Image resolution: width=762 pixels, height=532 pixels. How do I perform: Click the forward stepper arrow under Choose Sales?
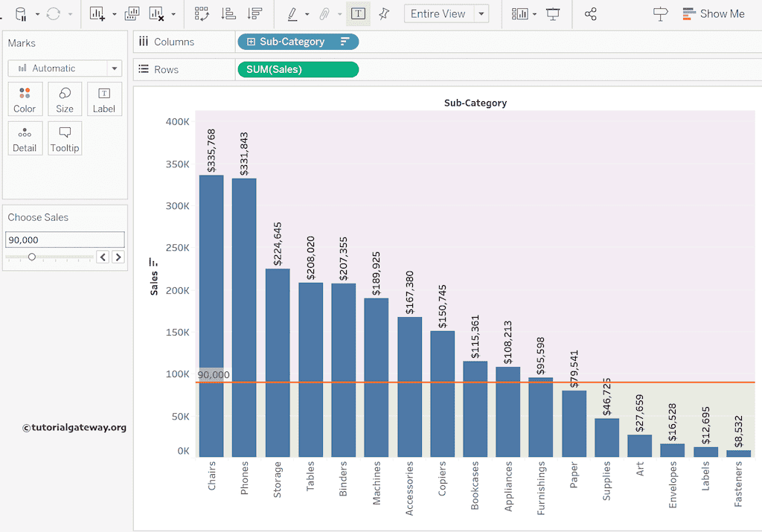coord(118,257)
